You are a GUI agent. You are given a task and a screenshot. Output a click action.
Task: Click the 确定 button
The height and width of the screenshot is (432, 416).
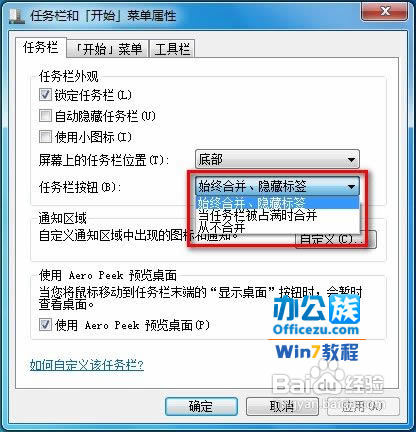click(201, 406)
